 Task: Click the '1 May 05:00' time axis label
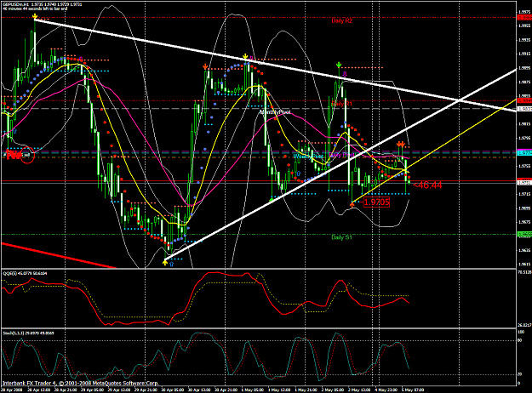point(253,390)
